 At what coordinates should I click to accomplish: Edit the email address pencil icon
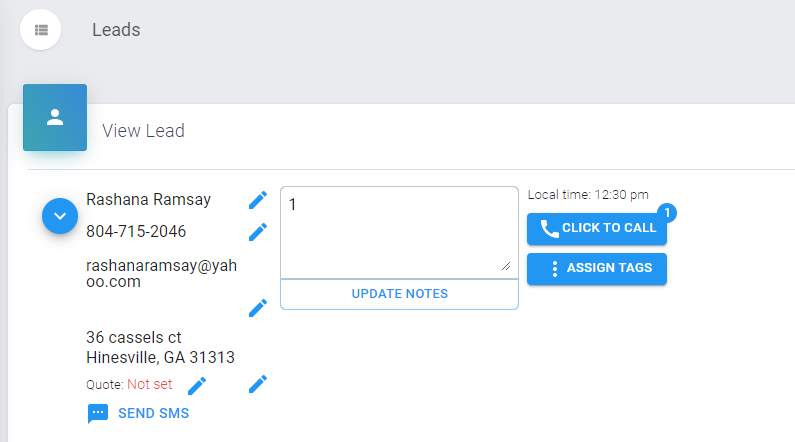pyautogui.click(x=258, y=308)
